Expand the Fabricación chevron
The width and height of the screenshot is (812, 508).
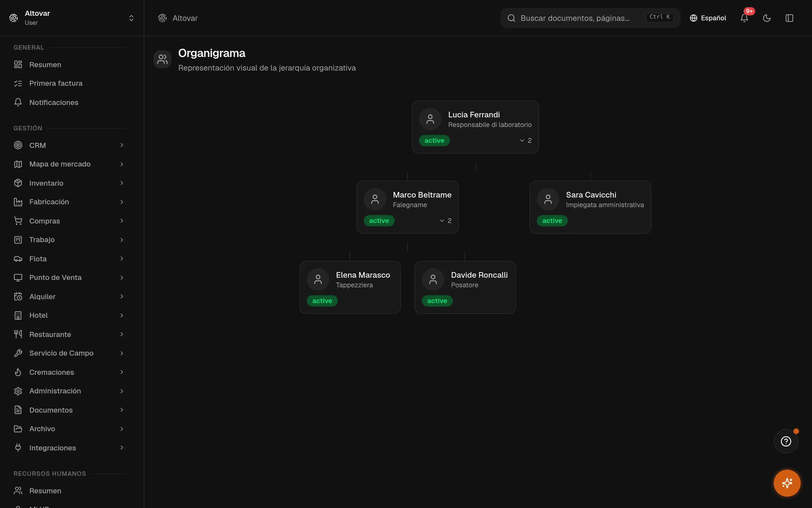[x=122, y=202]
